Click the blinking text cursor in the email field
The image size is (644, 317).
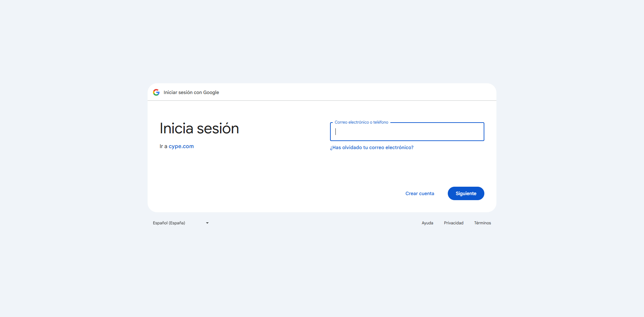(x=336, y=132)
